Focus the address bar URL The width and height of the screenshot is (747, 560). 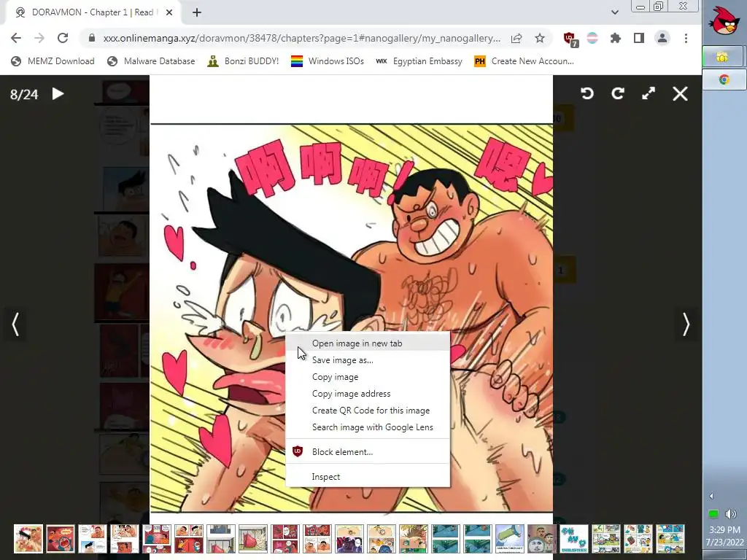pyautogui.click(x=301, y=38)
